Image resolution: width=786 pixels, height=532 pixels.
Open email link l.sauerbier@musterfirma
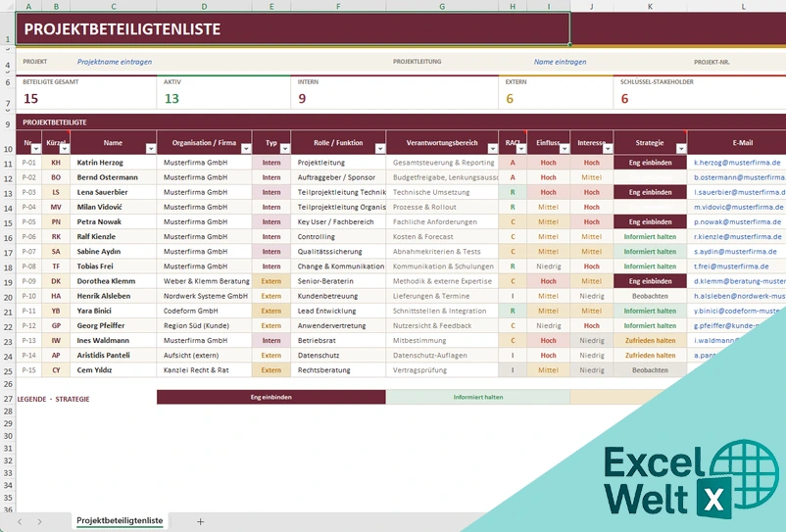pyautogui.click(x=739, y=192)
